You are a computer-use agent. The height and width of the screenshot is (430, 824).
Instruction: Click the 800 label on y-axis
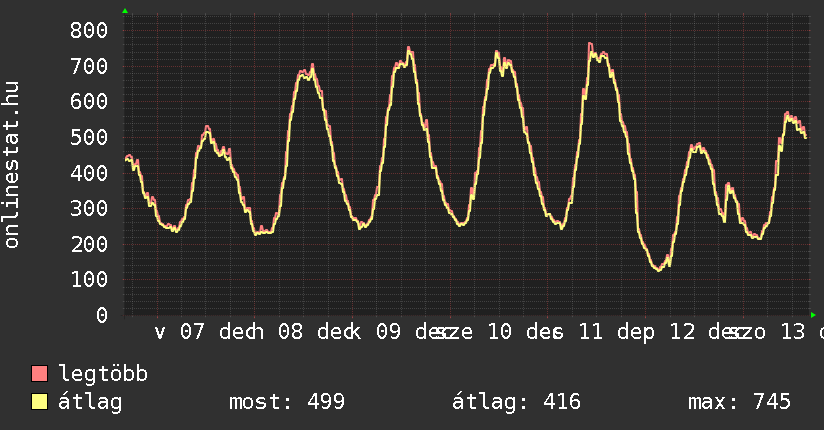[x=88, y=31]
